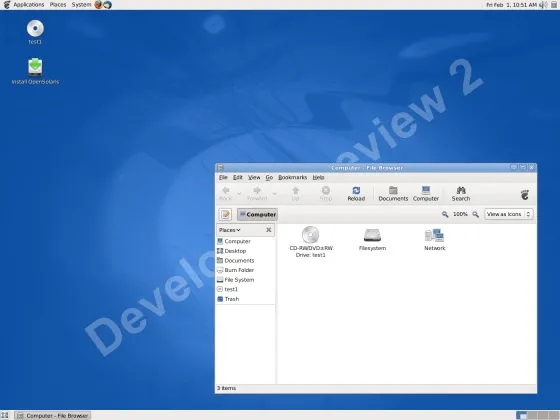Open the View menu
Viewport: 560px width, 420px height.
point(254,178)
